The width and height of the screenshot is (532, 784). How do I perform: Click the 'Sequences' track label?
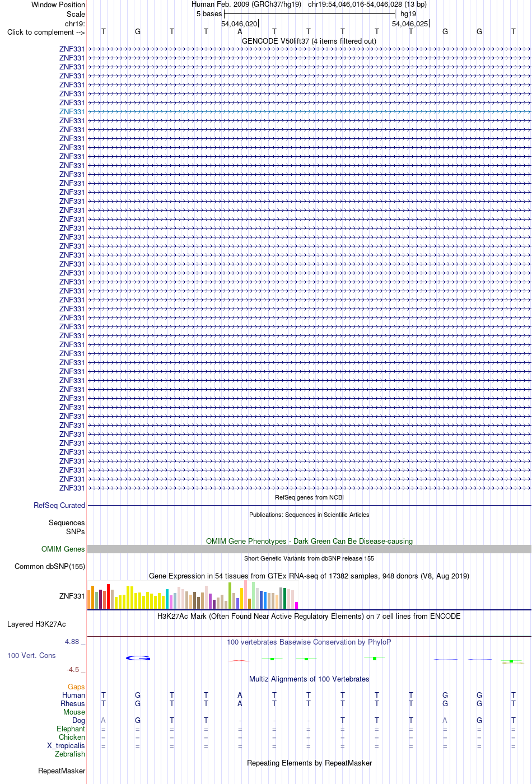point(67,522)
